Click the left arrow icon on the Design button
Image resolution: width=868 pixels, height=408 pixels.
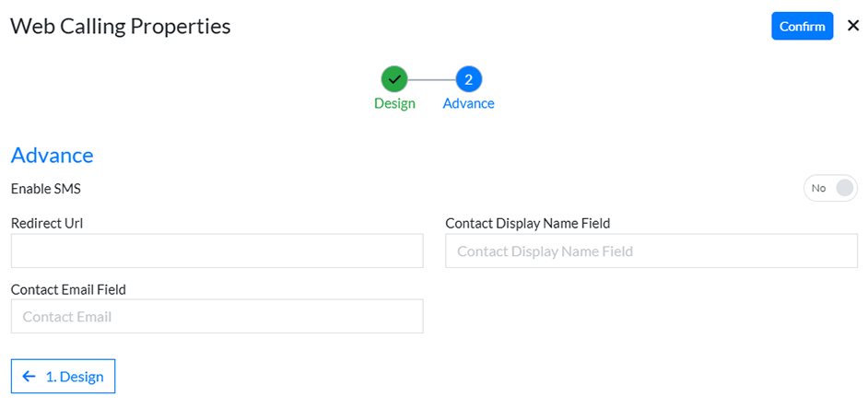click(x=29, y=376)
